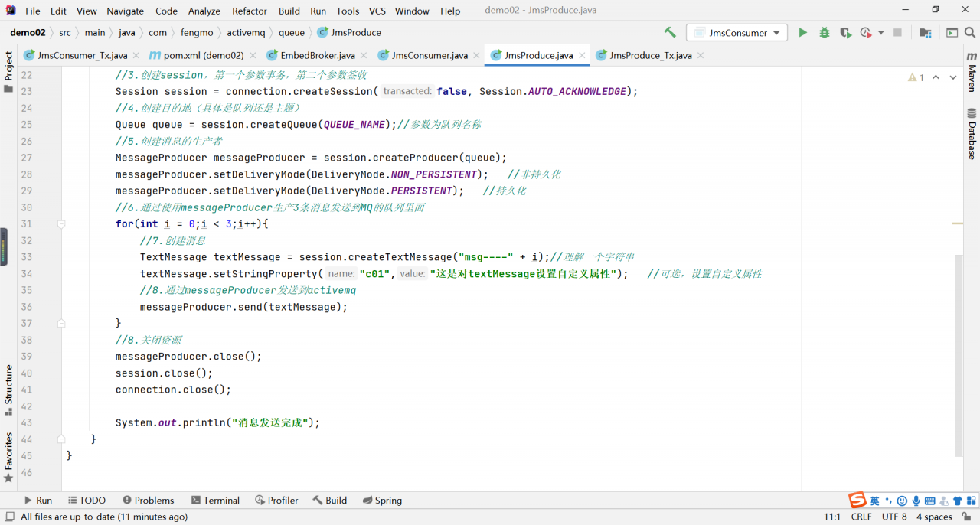Collapse the for loop at line 31

click(61, 224)
